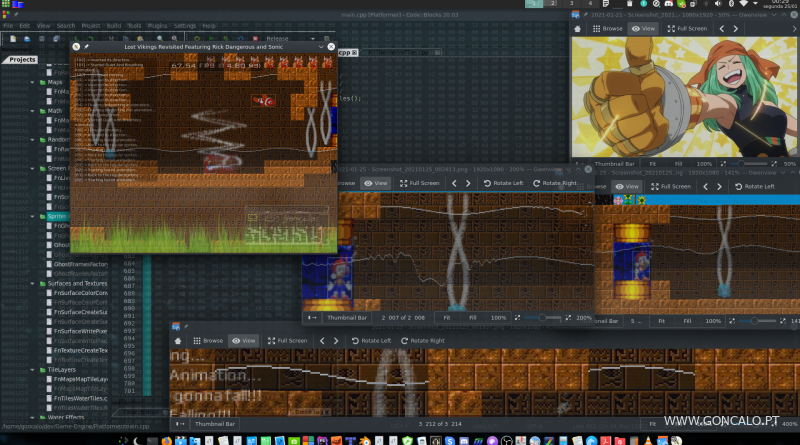This screenshot has height=445, width=800.
Task: Collapse the Random folder in Projects tree
Action: (33, 140)
